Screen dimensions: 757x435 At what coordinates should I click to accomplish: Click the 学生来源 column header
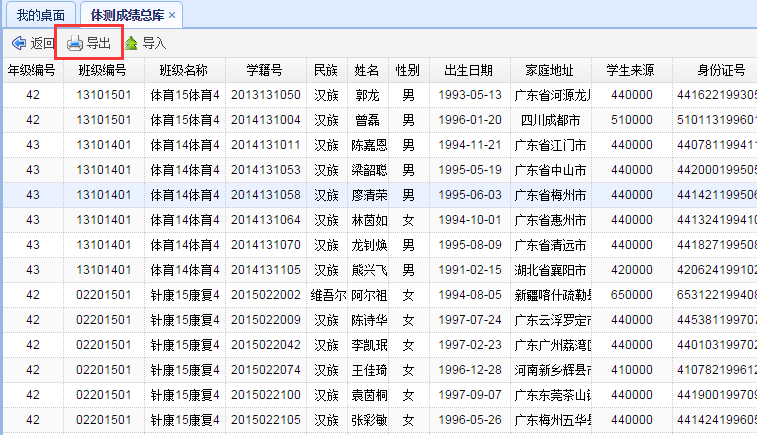click(x=631, y=70)
